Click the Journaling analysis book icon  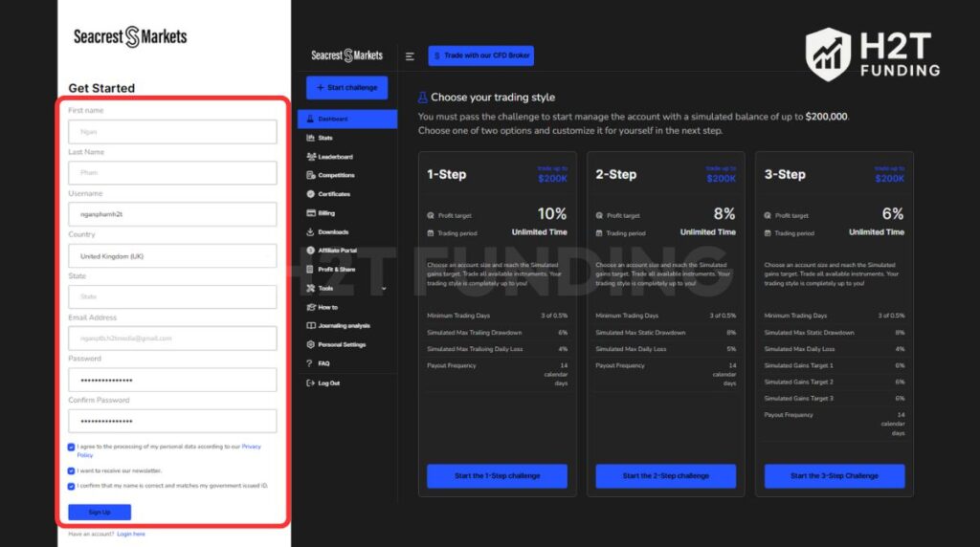311,325
